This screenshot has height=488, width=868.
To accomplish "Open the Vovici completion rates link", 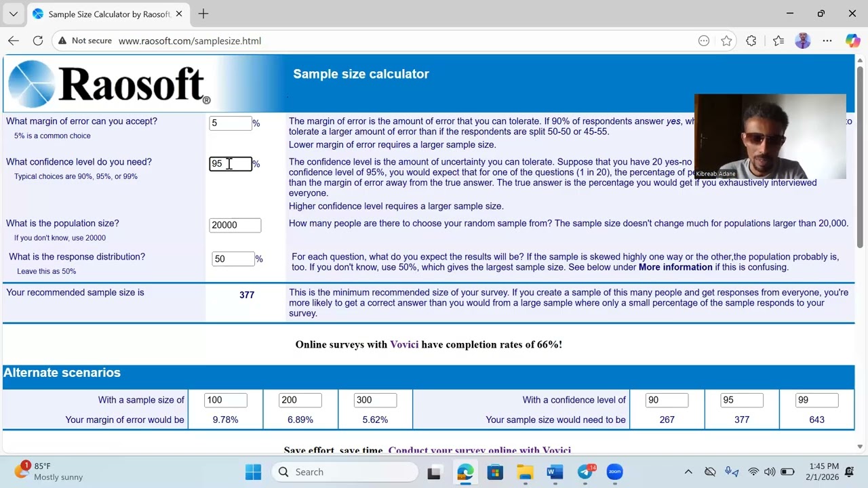I will (x=404, y=344).
